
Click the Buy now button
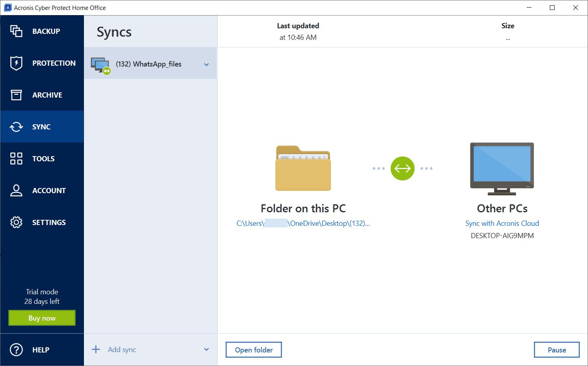[x=42, y=318]
